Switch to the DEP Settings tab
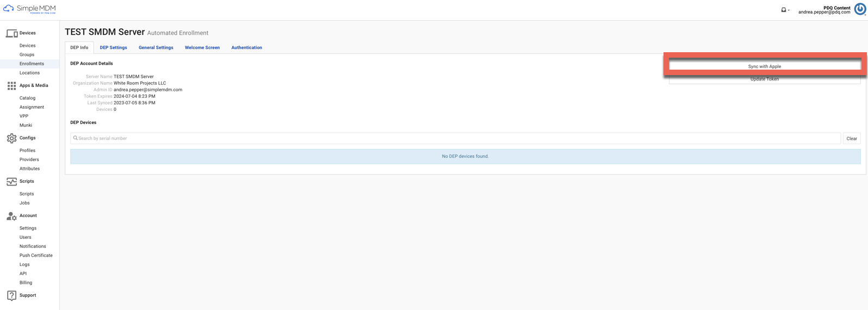Screen dimensions: 868x310 coord(113,47)
